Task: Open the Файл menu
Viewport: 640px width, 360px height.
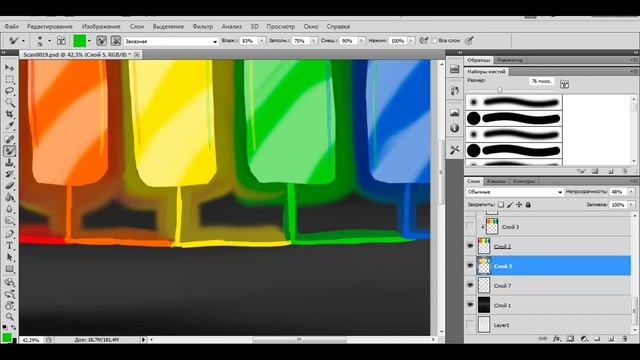Action: tap(12, 27)
